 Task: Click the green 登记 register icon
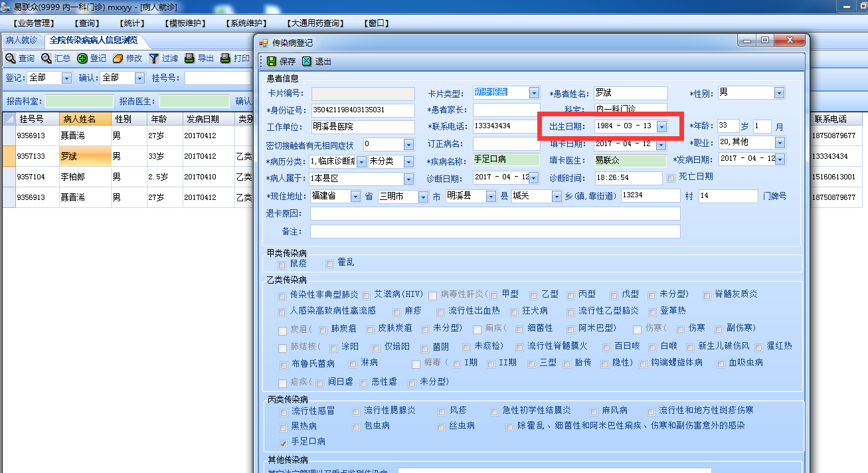click(x=82, y=58)
